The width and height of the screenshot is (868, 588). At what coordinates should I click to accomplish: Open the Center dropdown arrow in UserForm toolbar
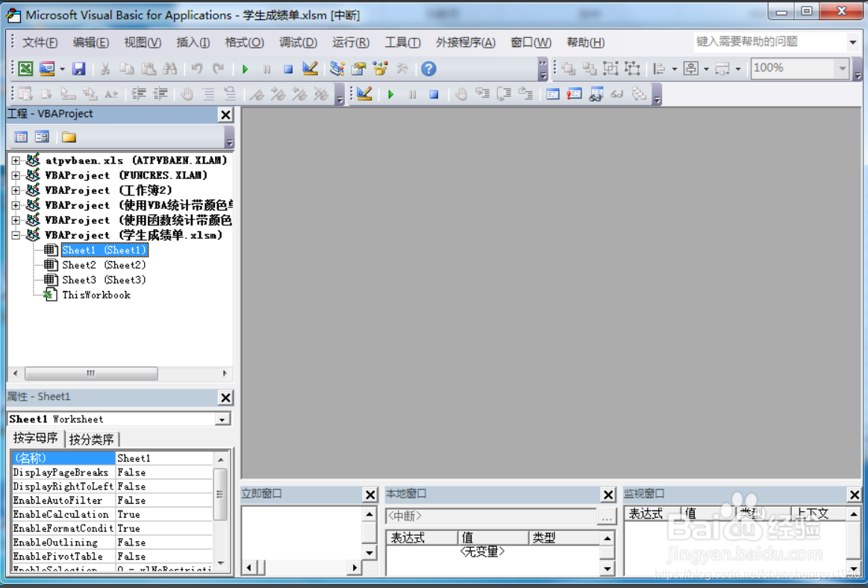706,69
